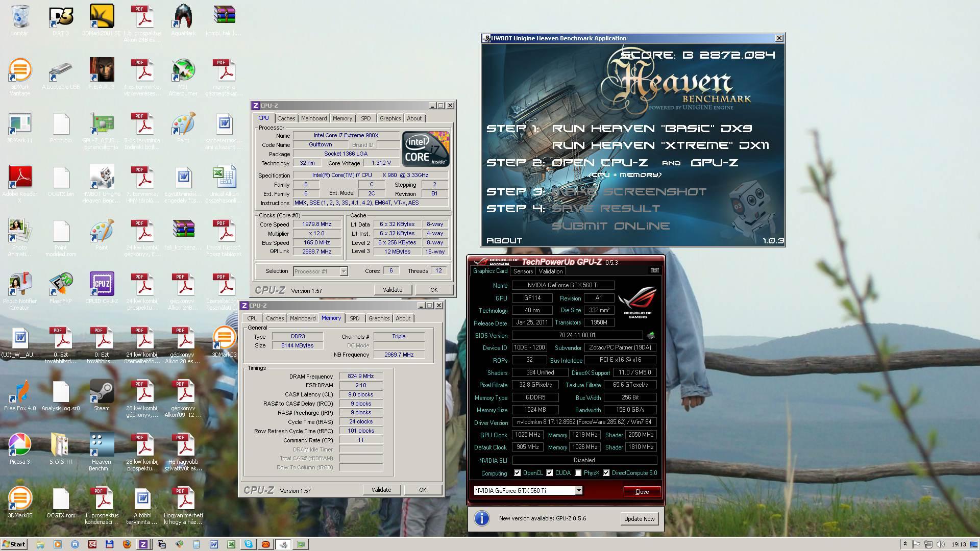Click Run Heaven "Xtreme" DX11

[x=660, y=145]
